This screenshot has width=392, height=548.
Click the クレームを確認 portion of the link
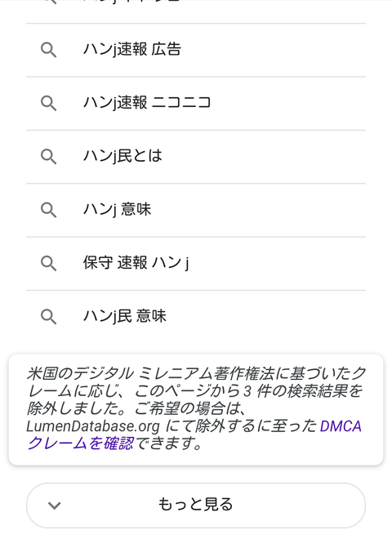pos(80,443)
